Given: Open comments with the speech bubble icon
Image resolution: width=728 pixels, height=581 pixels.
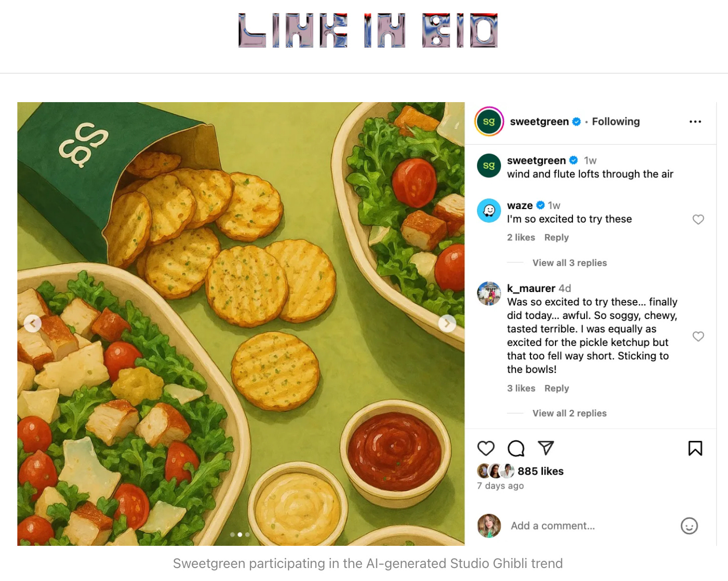Looking at the screenshot, I should point(516,449).
